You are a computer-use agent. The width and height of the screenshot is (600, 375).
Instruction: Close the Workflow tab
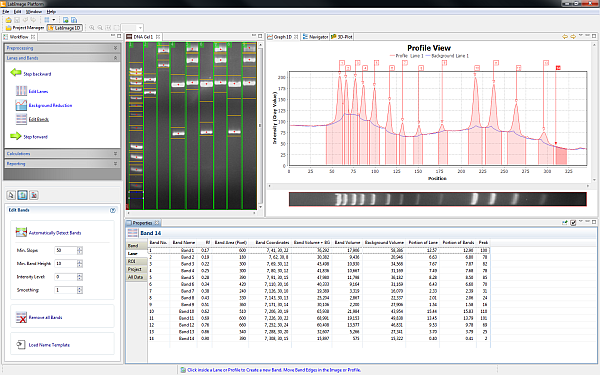coord(33,37)
